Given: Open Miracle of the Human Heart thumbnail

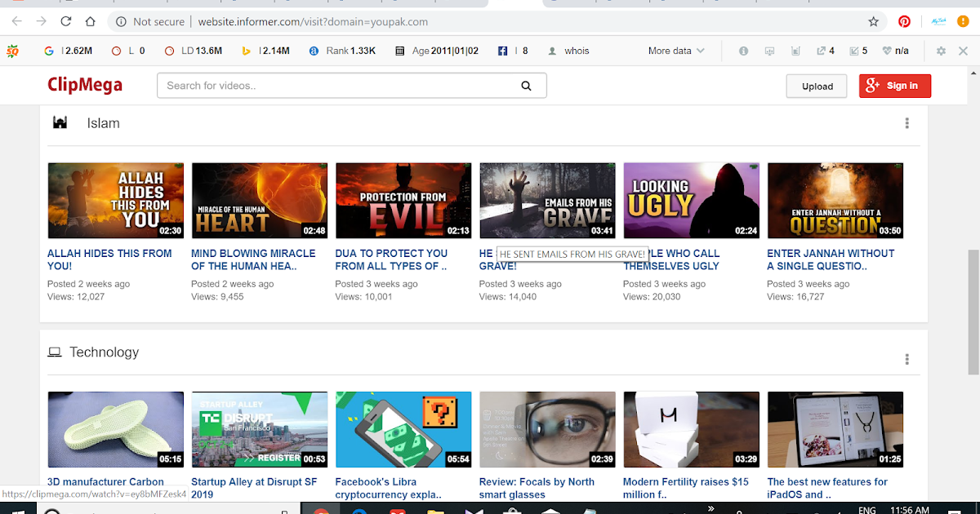Looking at the screenshot, I should (x=260, y=201).
